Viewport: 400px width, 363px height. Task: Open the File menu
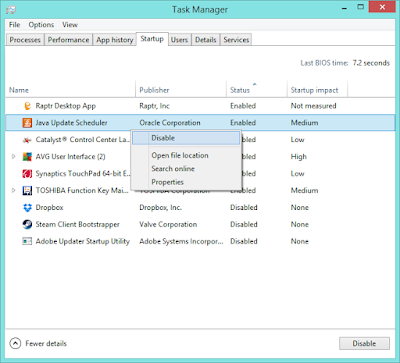coord(14,25)
